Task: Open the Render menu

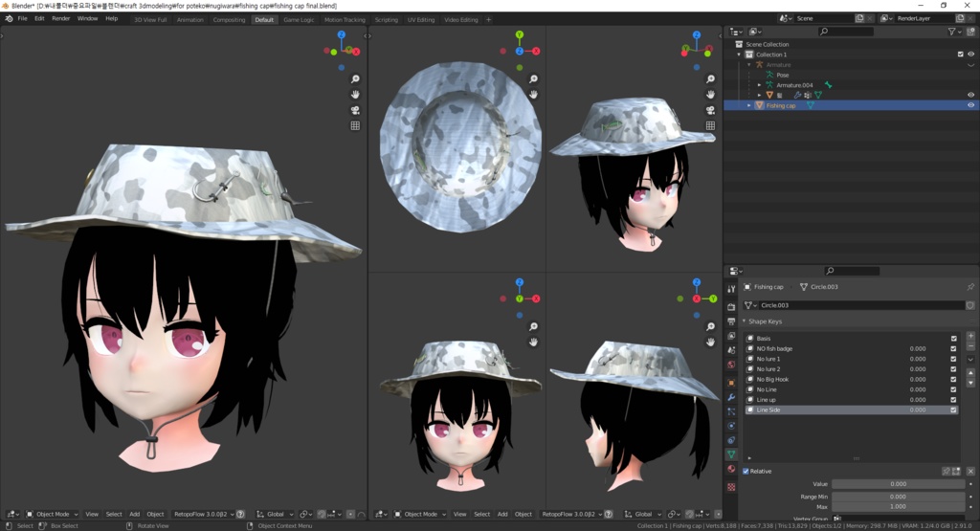Action: click(x=60, y=19)
